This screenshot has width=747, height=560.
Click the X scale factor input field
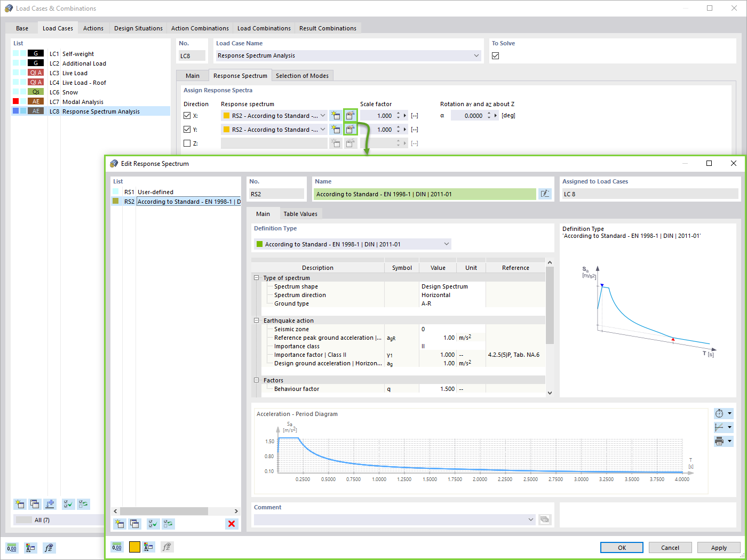tap(377, 116)
